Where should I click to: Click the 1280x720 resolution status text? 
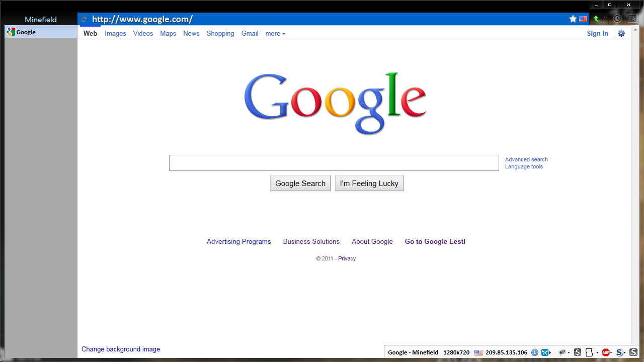click(x=456, y=352)
